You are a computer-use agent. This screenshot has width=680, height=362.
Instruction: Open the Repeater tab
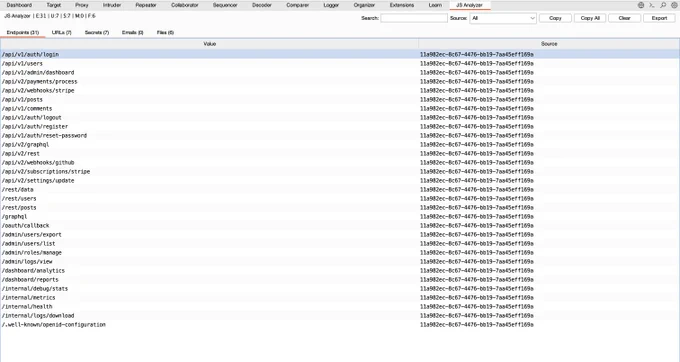point(146,5)
